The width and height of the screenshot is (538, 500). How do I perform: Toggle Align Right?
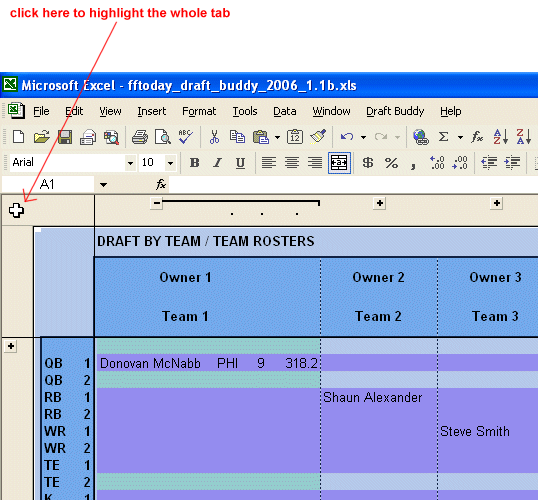coord(315,162)
